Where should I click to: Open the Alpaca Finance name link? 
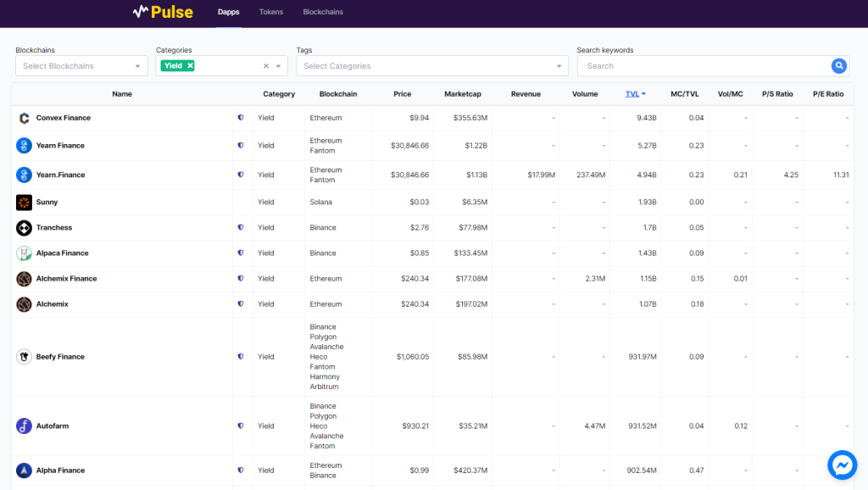[x=62, y=253]
